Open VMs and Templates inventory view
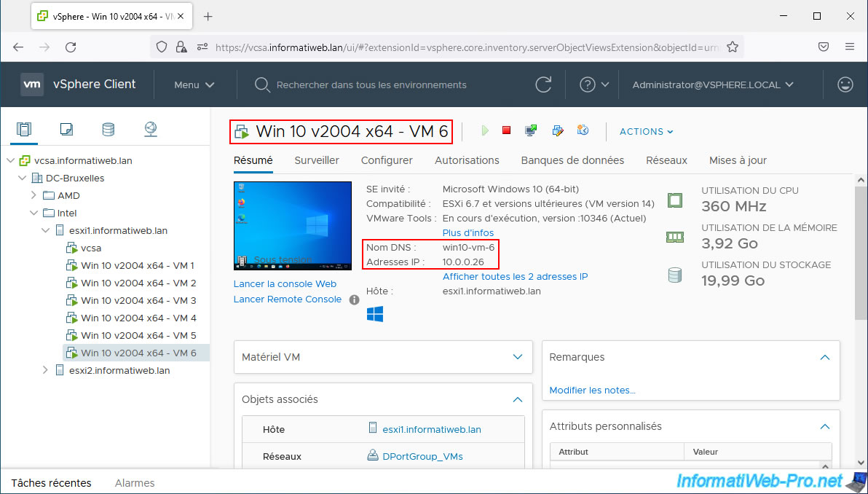This screenshot has height=494, width=868. point(66,130)
